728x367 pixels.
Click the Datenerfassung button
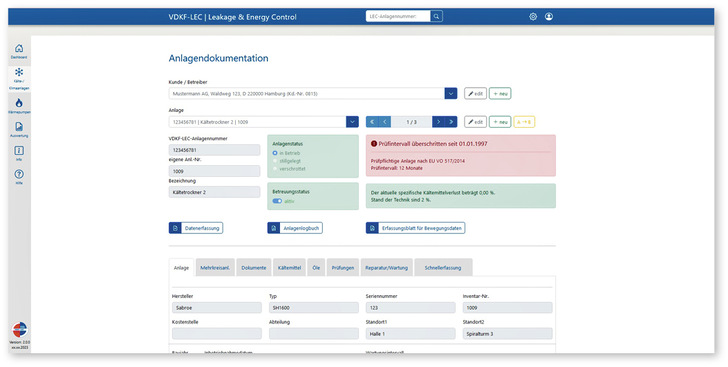point(196,228)
